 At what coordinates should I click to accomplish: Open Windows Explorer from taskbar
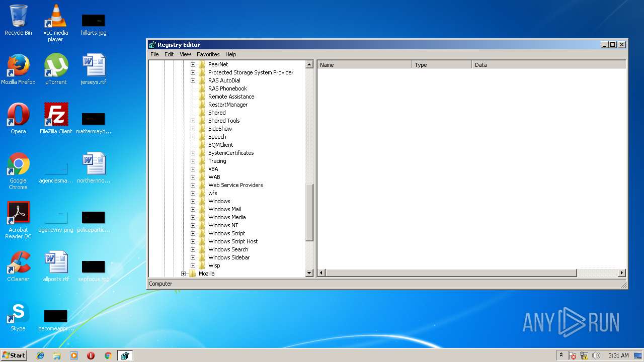[57, 355]
